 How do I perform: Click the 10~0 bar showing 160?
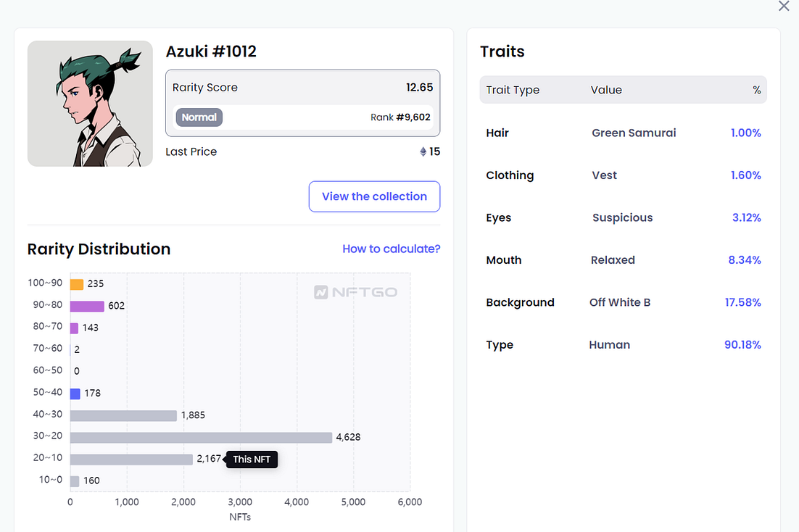point(75,481)
